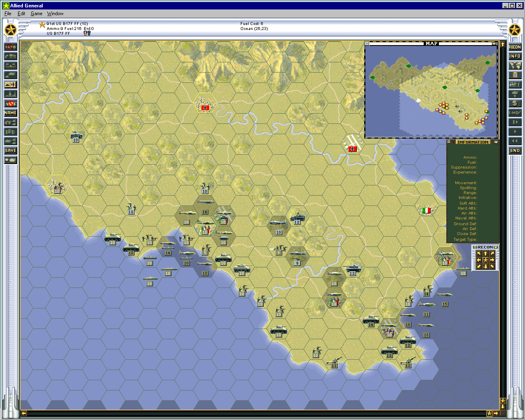Image resolution: width=525 pixels, height=420 pixels.
Task: Click the horizontal scroll left arrow
Action: 24,413
